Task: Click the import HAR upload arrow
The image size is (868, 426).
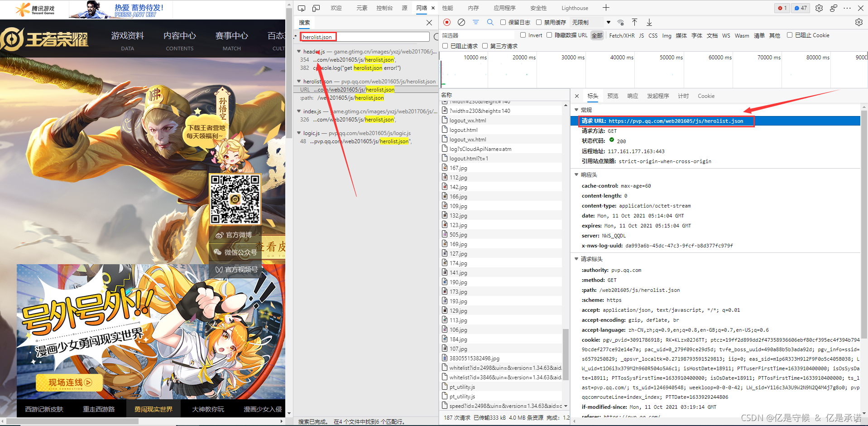Action: tap(635, 22)
